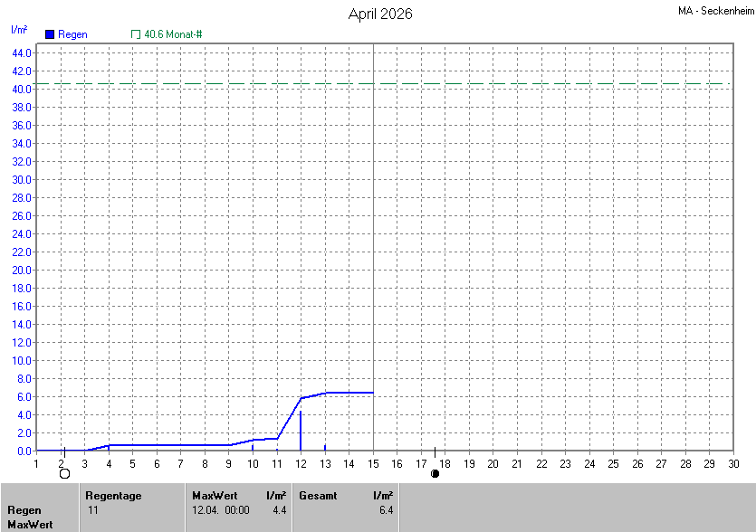Click the Regentage value 11
The height and width of the screenshot is (532, 756).
[93, 510]
